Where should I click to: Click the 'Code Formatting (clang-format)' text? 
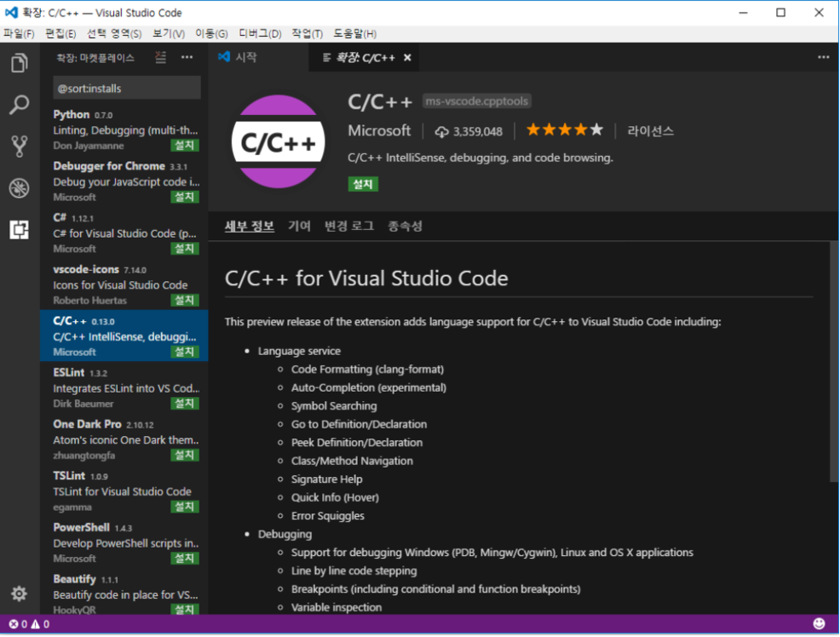367,370
